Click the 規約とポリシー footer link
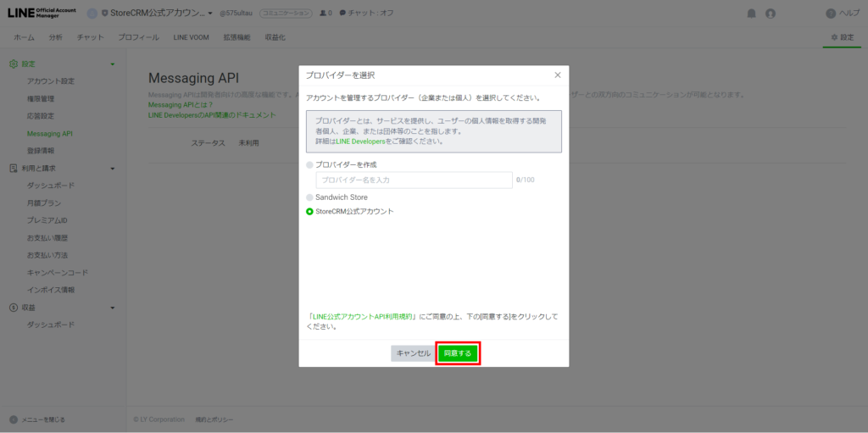The height and width of the screenshot is (433, 868). point(214,419)
